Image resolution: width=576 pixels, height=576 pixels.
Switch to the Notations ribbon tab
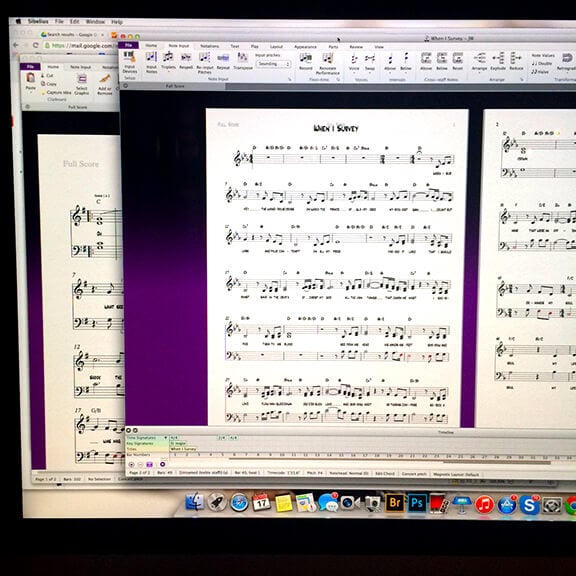[209, 46]
